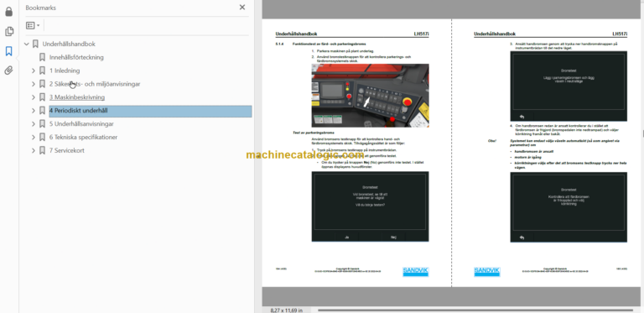Click bookmark icon beside 3 Maskinbeskrivning
This screenshot has width=644, height=313.
[42, 97]
